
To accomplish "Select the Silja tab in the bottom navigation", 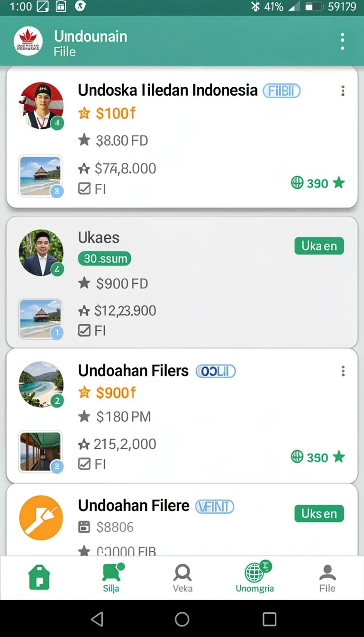I will [112, 577].
